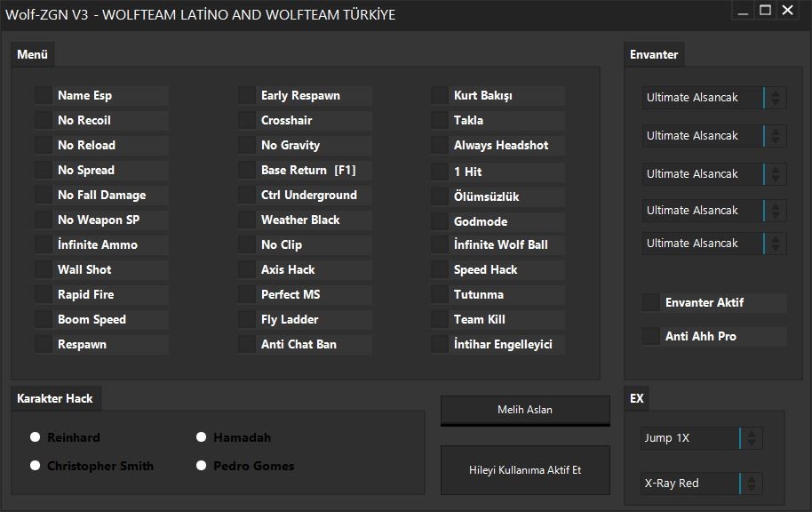
Task: Toggle Always Headshot checkbox
Action: (440, 145)
